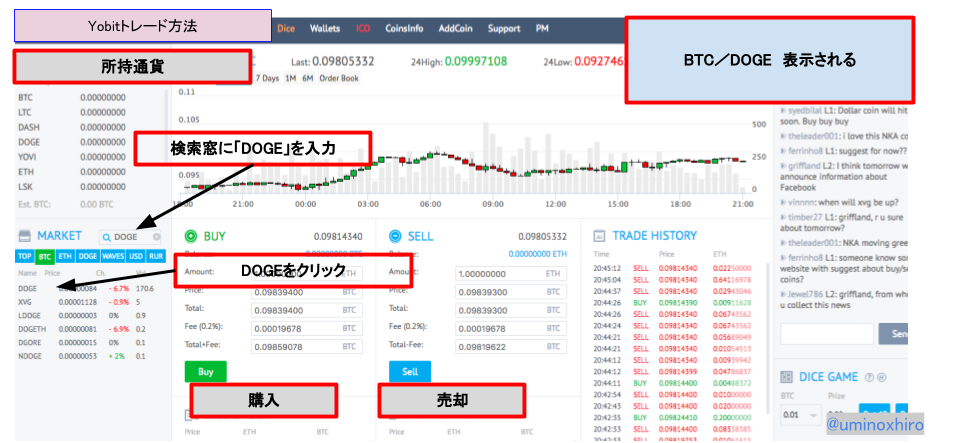
Task: Click the green BUY panel icon
Action: click(x=190, y=235)
